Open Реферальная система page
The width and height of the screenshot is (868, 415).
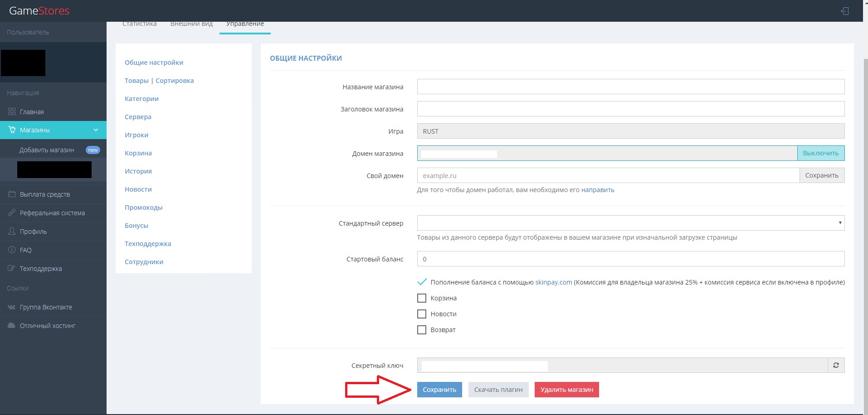(53, 212)
